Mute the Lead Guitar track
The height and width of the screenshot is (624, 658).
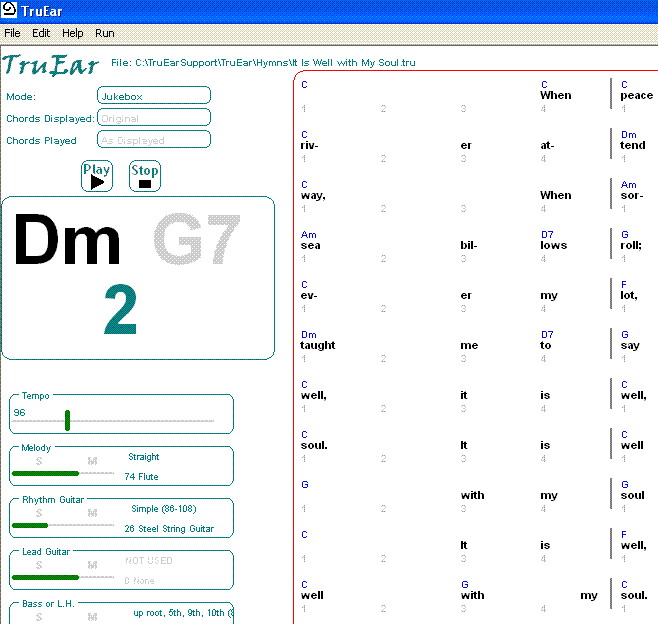pyautogui.click(x=92, y=565)
